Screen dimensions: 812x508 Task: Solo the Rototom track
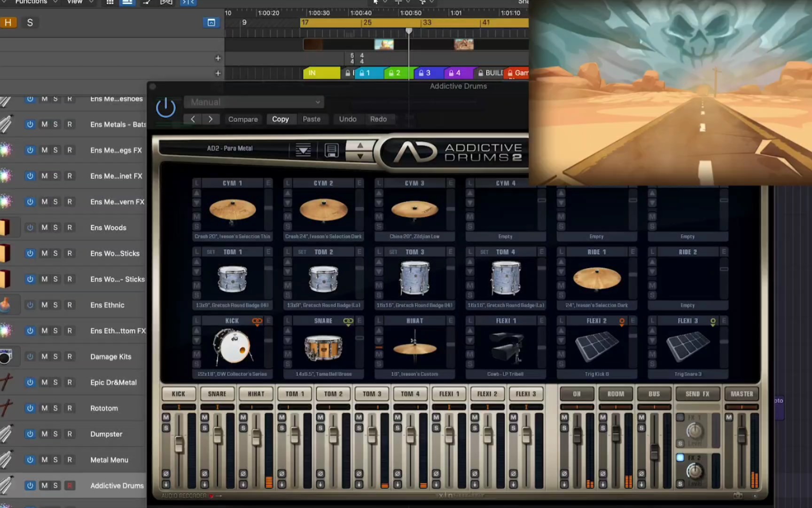click(x=55, y=408)
